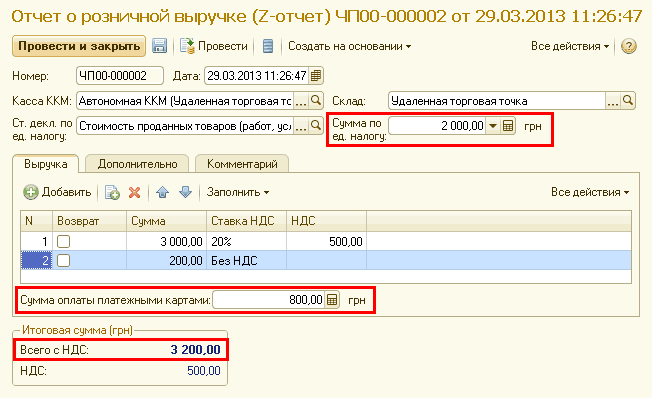Click the 'НДС' column header
652x398 pixels.
[x=326, y=221]
